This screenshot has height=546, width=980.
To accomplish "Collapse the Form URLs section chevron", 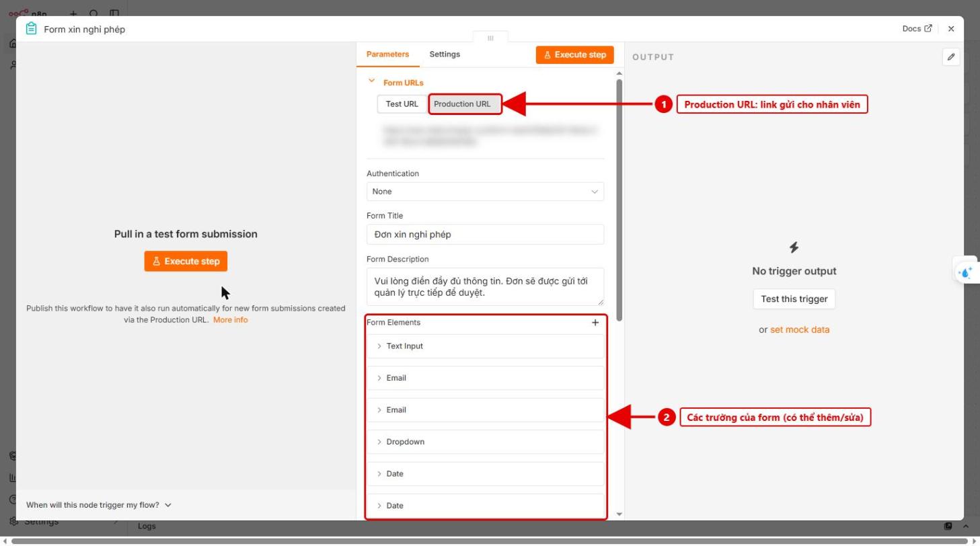I will click(371, 81).
